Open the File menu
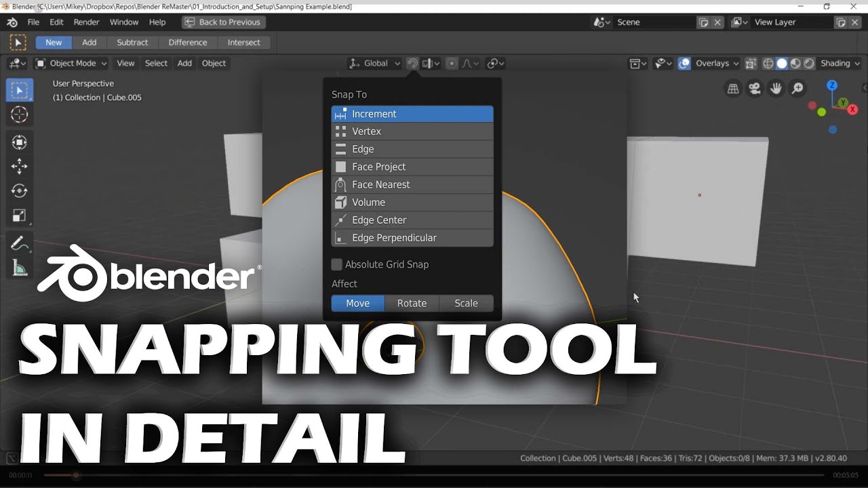Viewport: 868px width, 488px height. (33, 22)
